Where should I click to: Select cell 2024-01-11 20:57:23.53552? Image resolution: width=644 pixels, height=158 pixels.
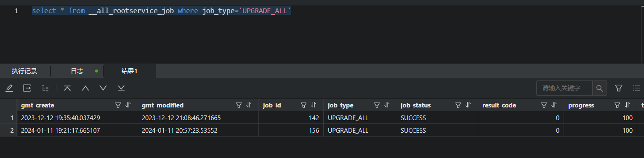(x=198, y=131)
